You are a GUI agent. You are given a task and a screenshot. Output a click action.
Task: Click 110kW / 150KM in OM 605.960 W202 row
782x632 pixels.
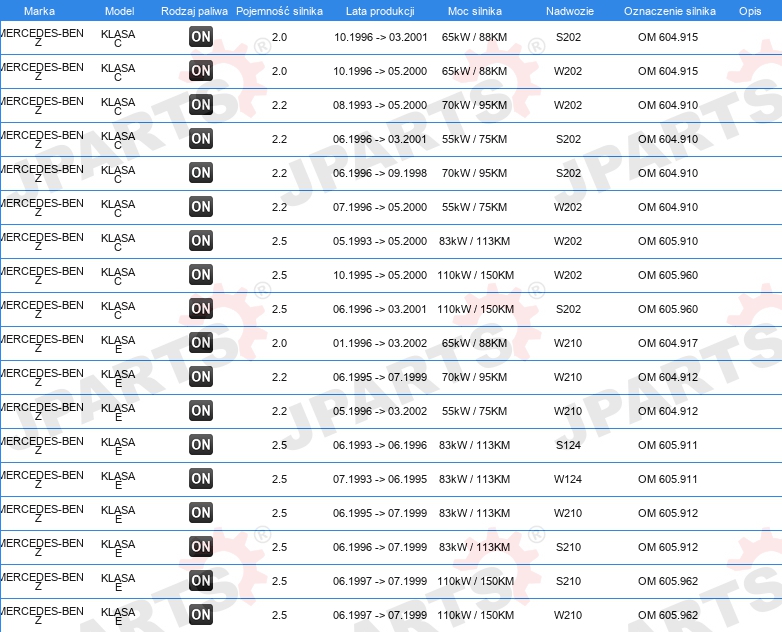[475, 275]
